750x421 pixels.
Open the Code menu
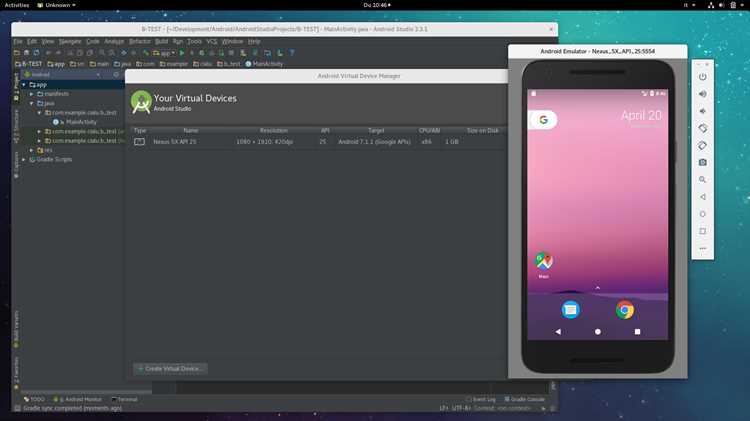93,42
